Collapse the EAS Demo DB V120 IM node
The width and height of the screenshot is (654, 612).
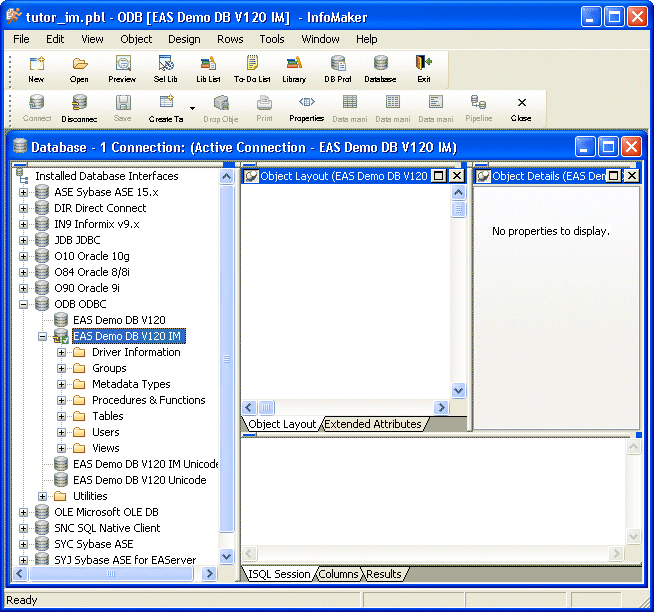click(43, 336)
